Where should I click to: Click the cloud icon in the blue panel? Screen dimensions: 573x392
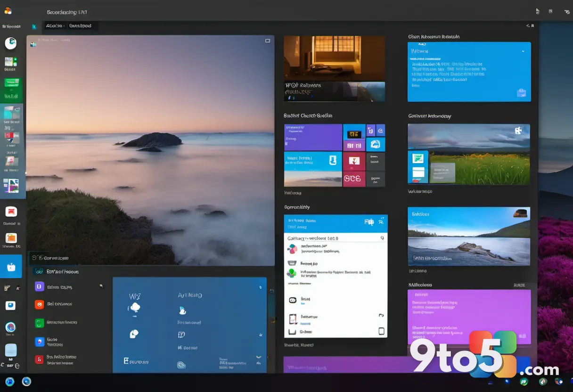pyautogui.click(x=134, y=308)
